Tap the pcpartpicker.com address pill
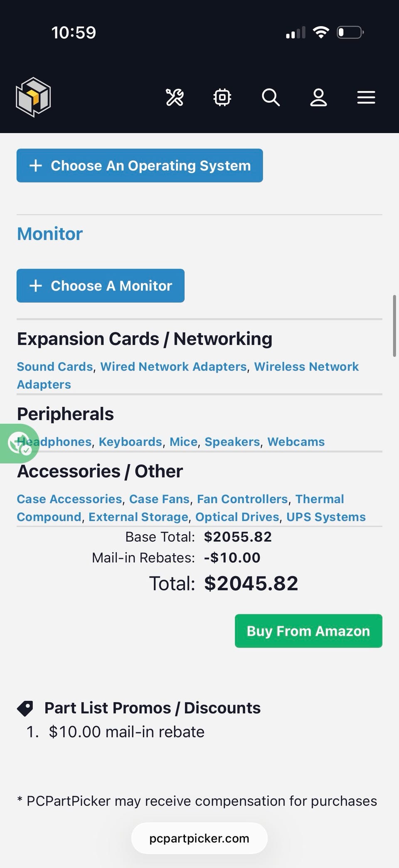399x868 pixels. 199,838
